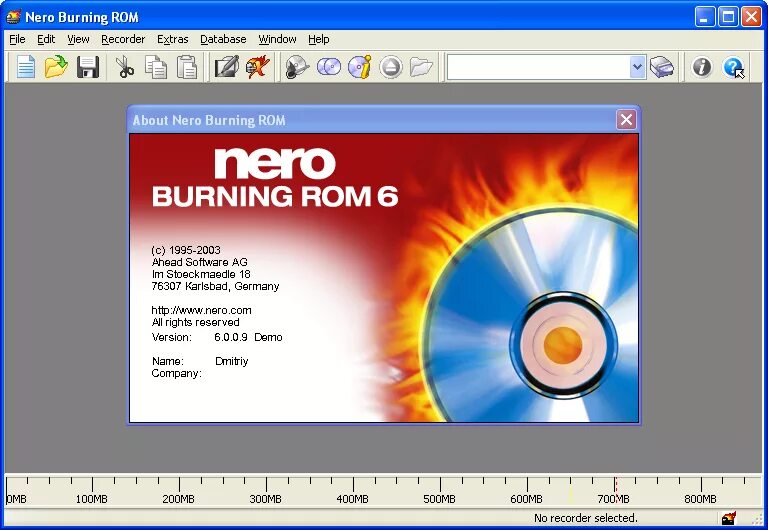Viewport: 768px width, 530px height.
Task: Click the http://www.nero.com link text
Action: click(201, 310)
